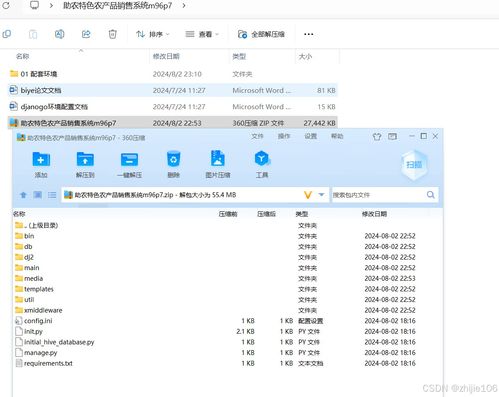Click the 扫描 scan hexagon button
The image size is (499, 397).
[x=414, y=165]
